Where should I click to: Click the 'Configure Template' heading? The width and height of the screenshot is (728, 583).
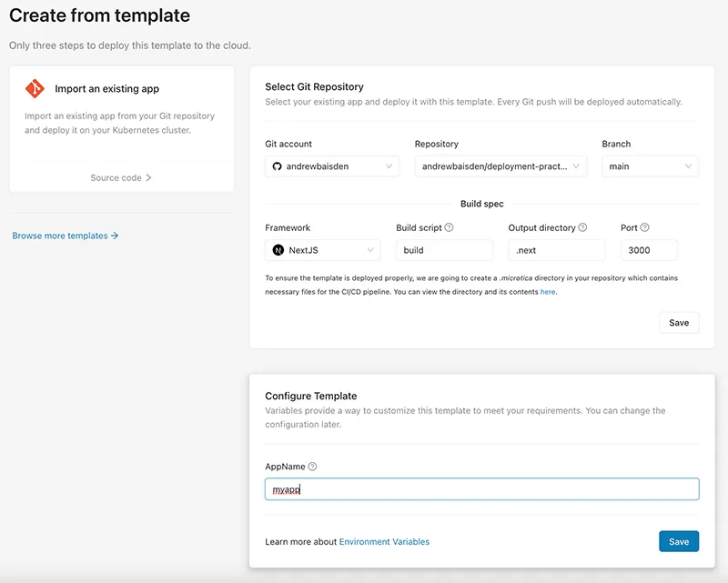pos(311,396)
